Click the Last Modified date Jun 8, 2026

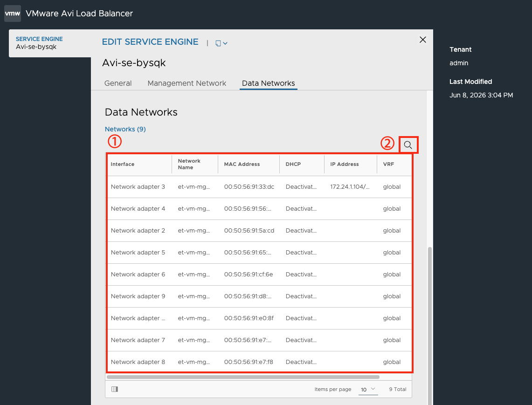481,96
